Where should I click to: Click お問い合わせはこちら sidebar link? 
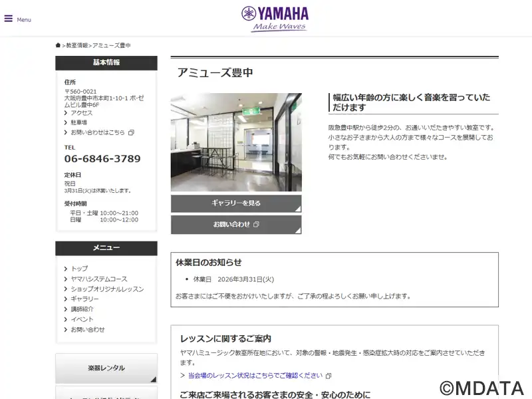point(98,132)
